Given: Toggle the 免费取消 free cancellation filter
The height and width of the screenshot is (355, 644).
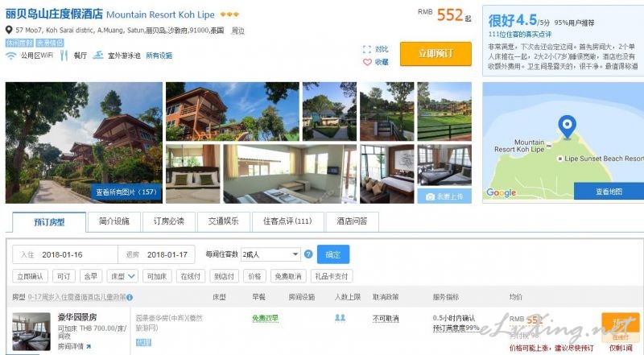Looking at the screenshot, I should point(288,276).
